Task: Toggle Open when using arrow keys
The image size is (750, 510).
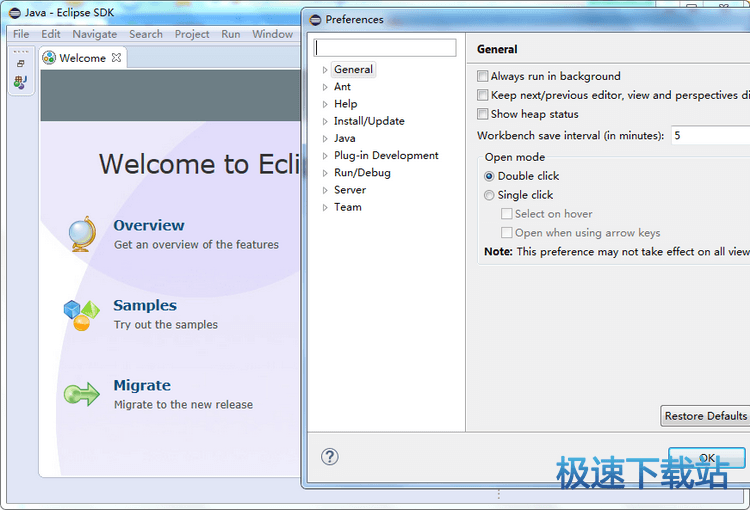Action: (507, 233)
